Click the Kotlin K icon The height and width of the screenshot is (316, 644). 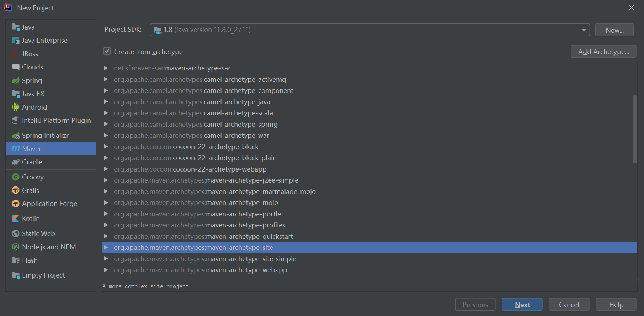[x=16, y=218]
